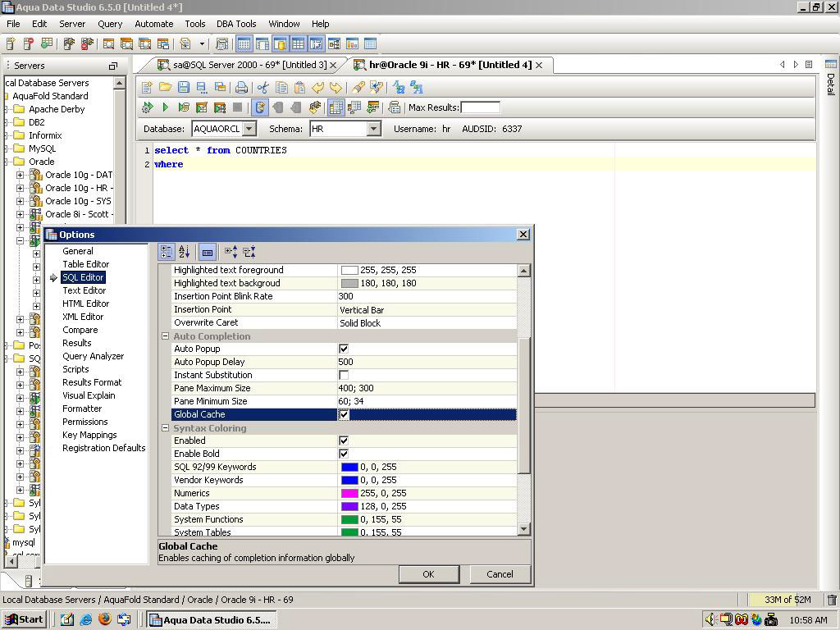The width and height of the screenshot is (840, 630).
Task: Open the vertical Detail side tab
Action: pyautogui.click(x=831, y=78)
